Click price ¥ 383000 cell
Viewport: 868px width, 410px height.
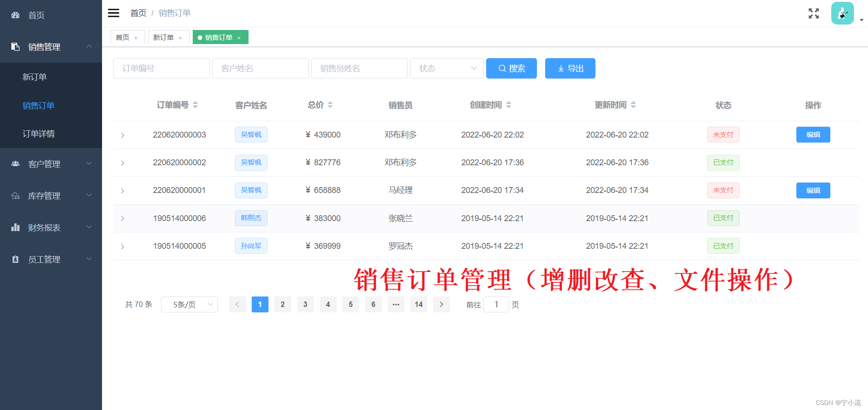coord(323,218)
